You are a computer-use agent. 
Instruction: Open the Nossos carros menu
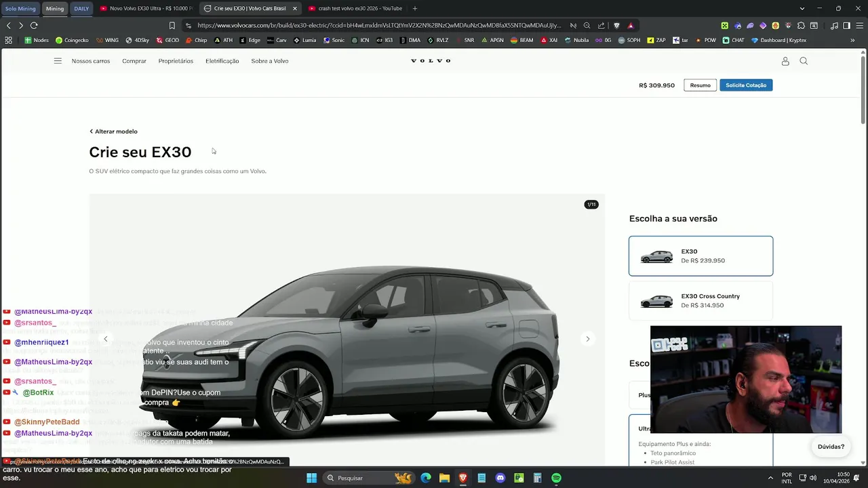91,61
